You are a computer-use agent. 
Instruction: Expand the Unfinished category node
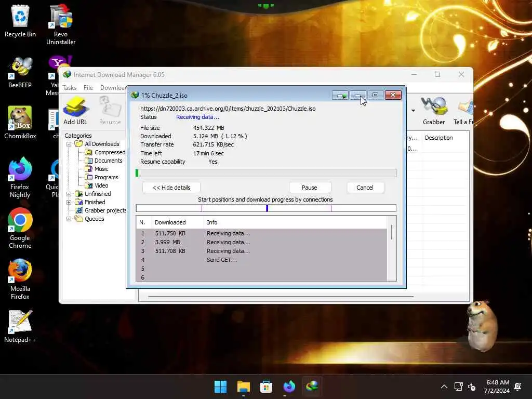coord(69,194)
